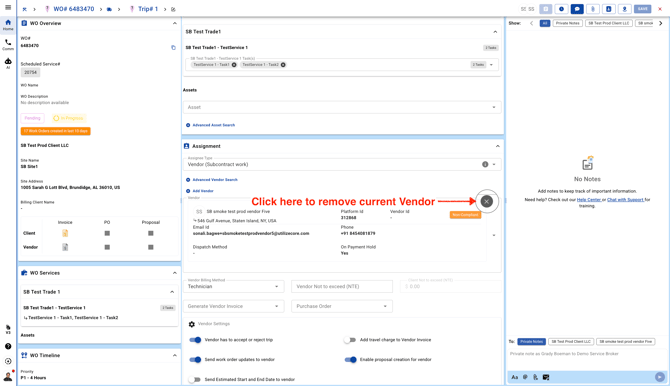Click the SAVE button

[x=643, y=9]
